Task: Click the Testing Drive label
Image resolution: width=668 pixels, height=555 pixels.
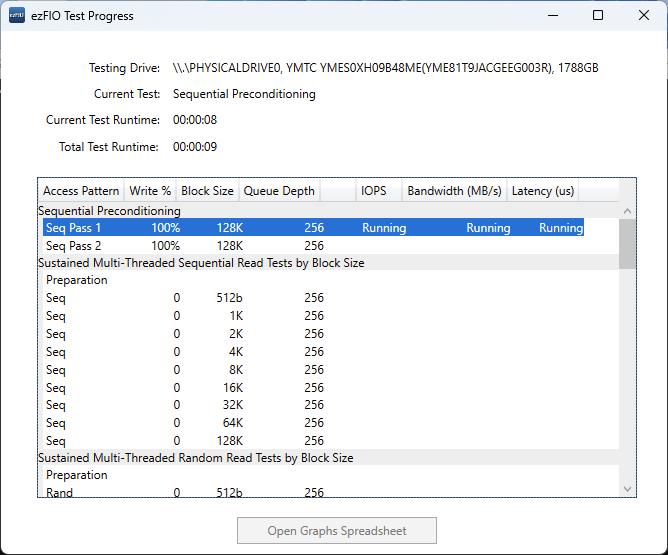Action: 124,68
